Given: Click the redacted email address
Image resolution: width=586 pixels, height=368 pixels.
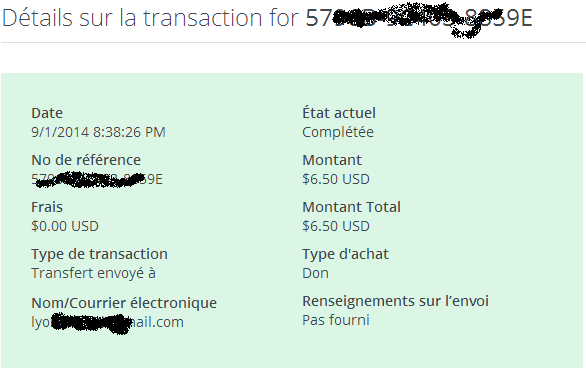Looking at the screenshot, I should click(107, 322).
